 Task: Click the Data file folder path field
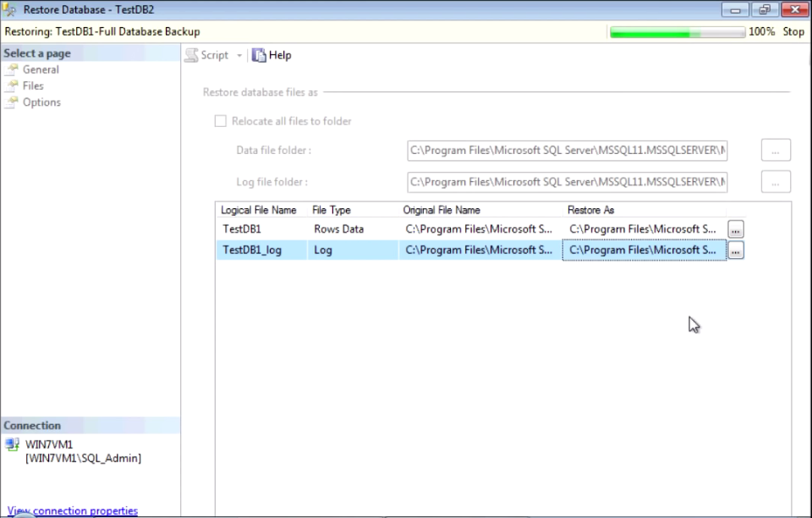click(x=567, y=151)
